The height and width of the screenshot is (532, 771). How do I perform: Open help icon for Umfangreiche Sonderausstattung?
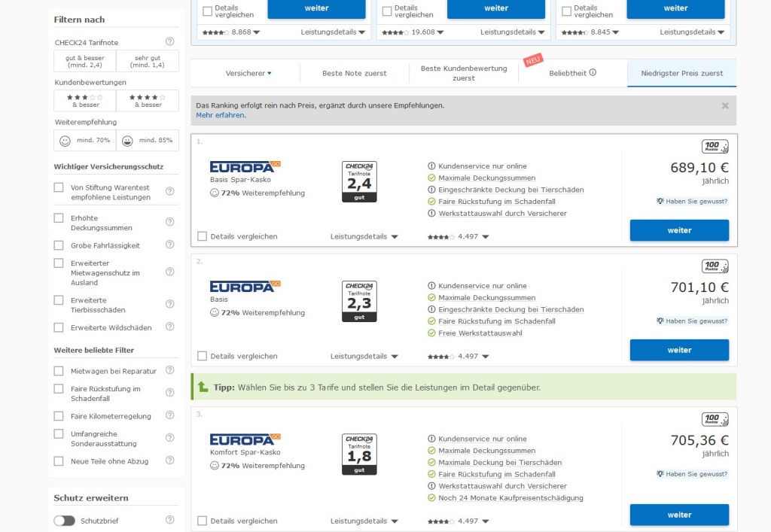[x=169, y=438]
